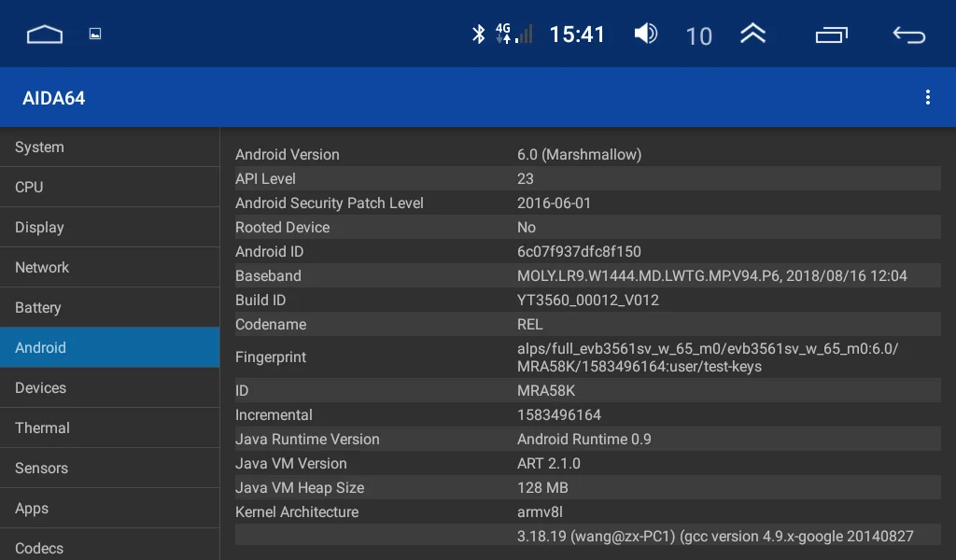Viewport: 956px width, 560px height.
Task: Tap the Rooted Device value No
Action: (x=527, y=228)
